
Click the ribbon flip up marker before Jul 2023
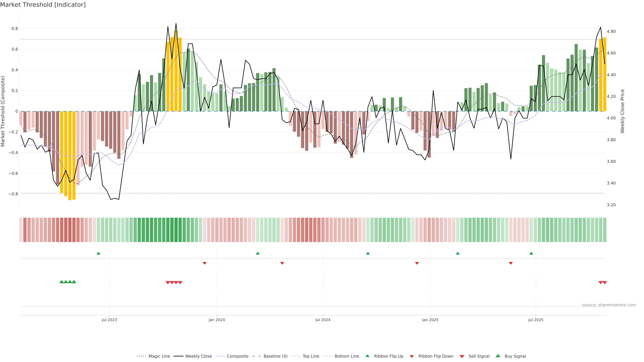pos(98,253)
